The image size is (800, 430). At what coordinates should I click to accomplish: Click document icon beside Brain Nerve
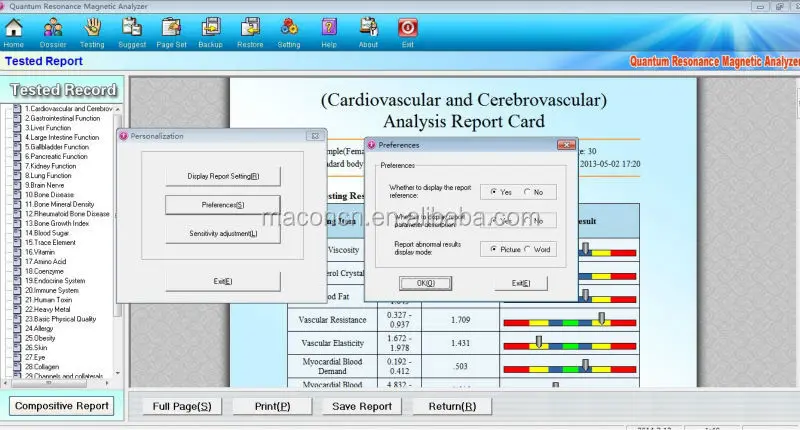tap(17, 185)
